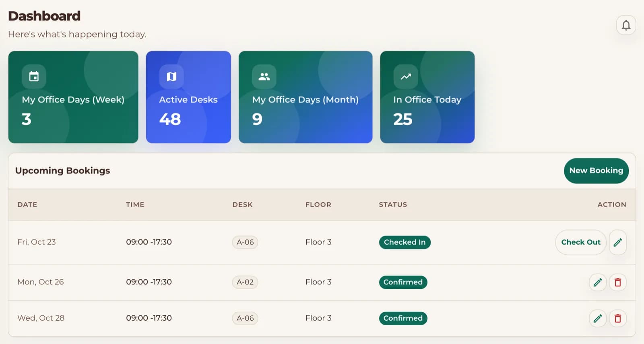Screen dimensions: 644x344
Task: Click the TIME column header
Action: pyautogui.click(x=135, y=204)
